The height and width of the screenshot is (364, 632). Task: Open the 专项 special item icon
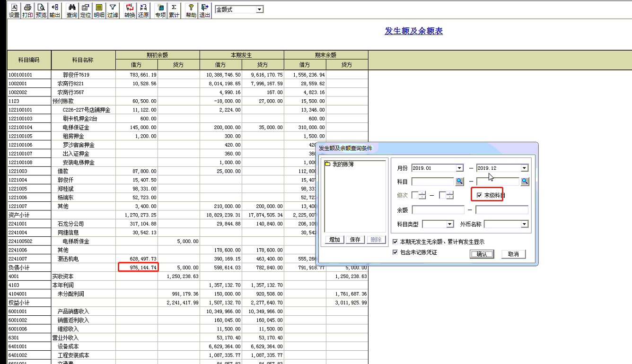(161, 10)
